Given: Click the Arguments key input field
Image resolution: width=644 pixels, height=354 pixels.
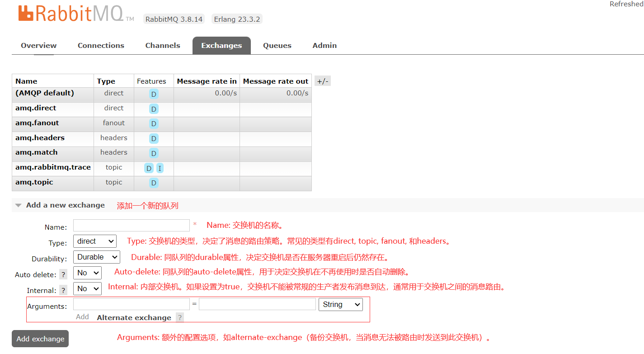Looking at the screenshot, I should 132,304.
